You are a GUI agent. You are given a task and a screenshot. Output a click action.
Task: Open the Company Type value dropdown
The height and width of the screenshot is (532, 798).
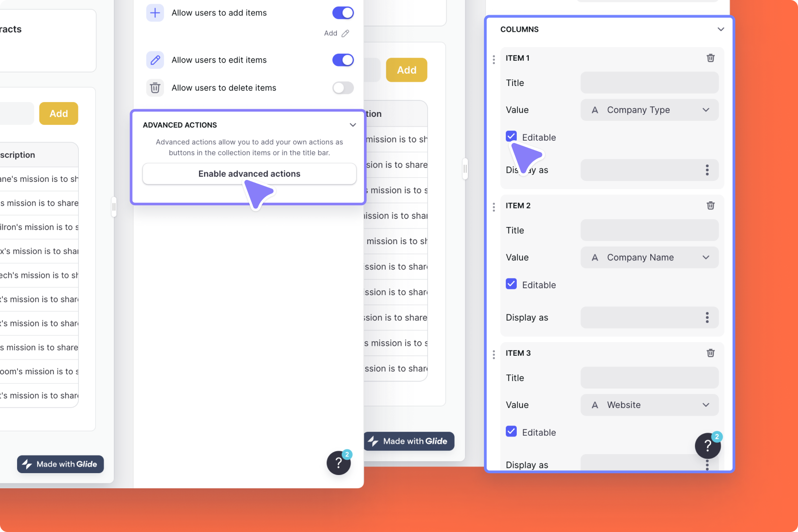coord(649,110)
